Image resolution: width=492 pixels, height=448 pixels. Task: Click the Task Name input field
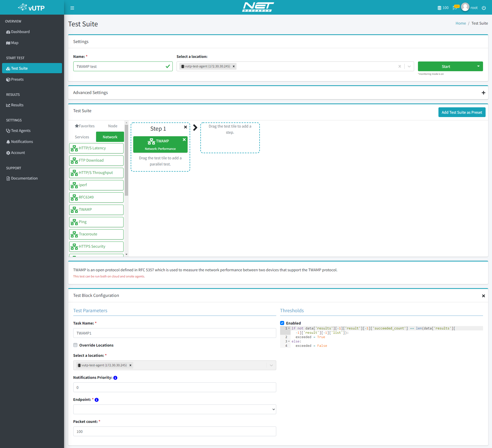tap(175, 333)
